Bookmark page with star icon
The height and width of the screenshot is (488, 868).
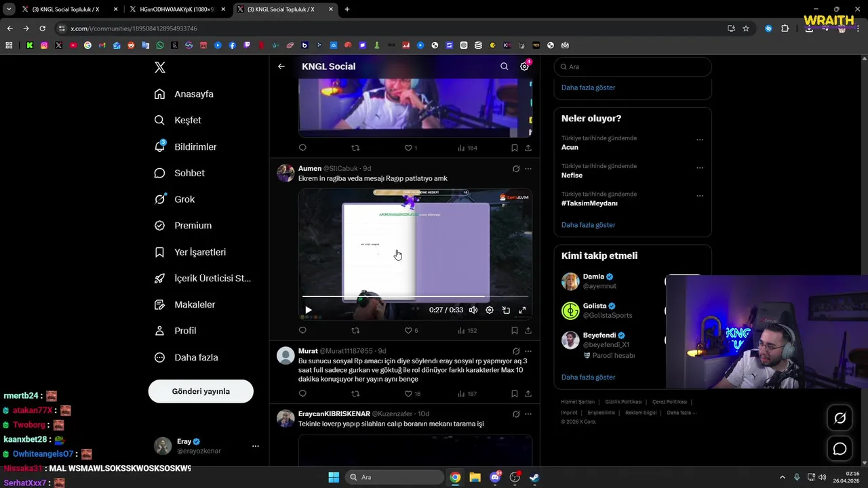click(x=746, y=28)
